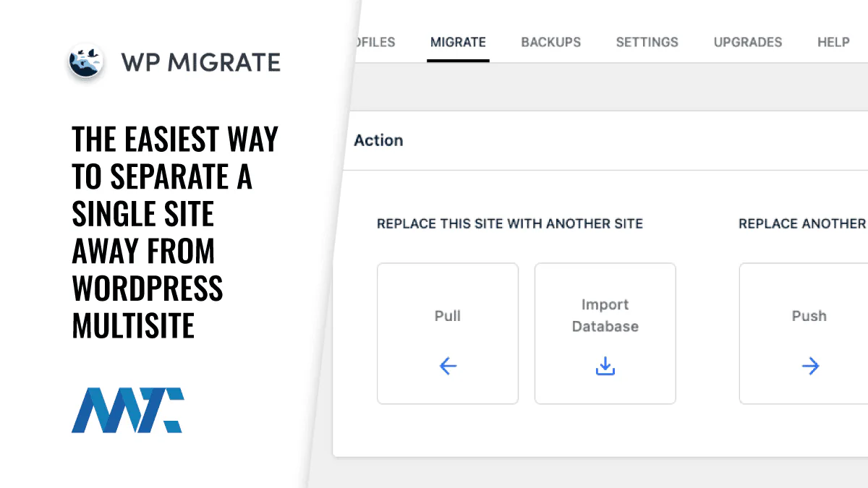
Task: Select the Push action card
Action: [804, 333]
